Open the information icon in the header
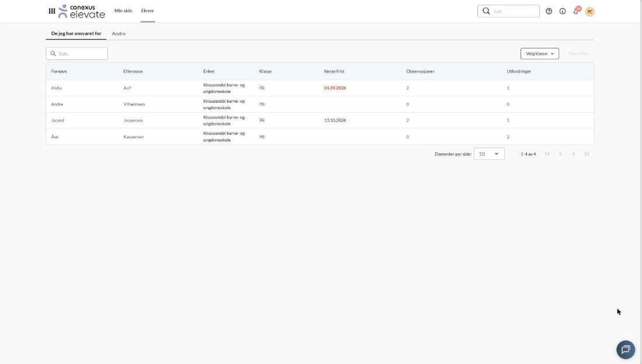The image size is (642, 364). point(563,12)
